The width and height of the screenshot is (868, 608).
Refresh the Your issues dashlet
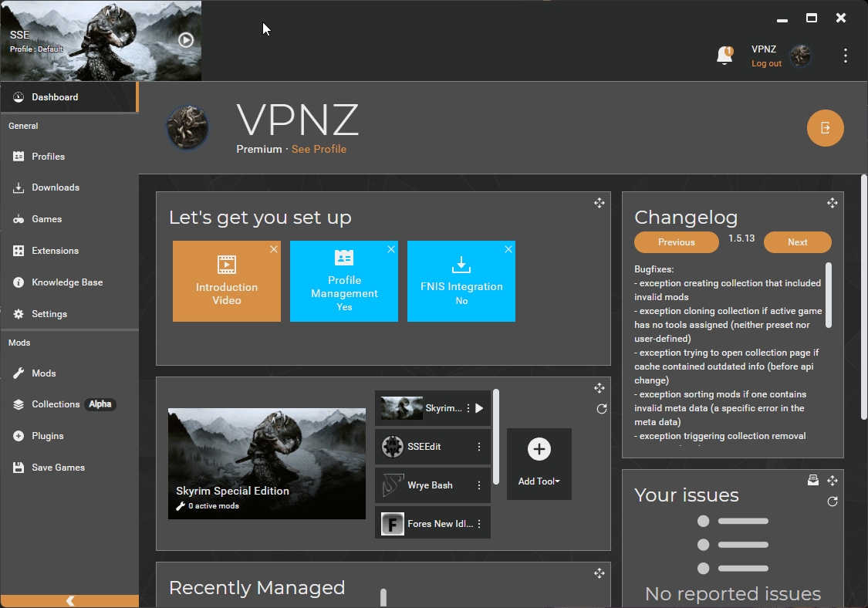point(832,502)
